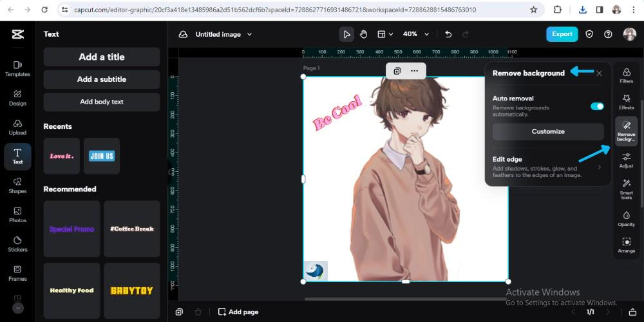This screenshot has height=322, width=644.
Task: Select the Remove background tool
Action: (627, 131)
